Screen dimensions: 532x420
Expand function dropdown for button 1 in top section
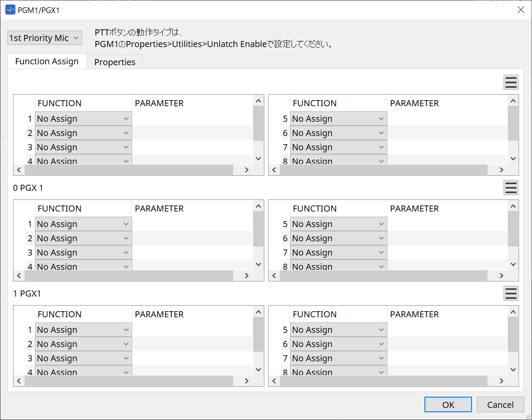[83, 119]
